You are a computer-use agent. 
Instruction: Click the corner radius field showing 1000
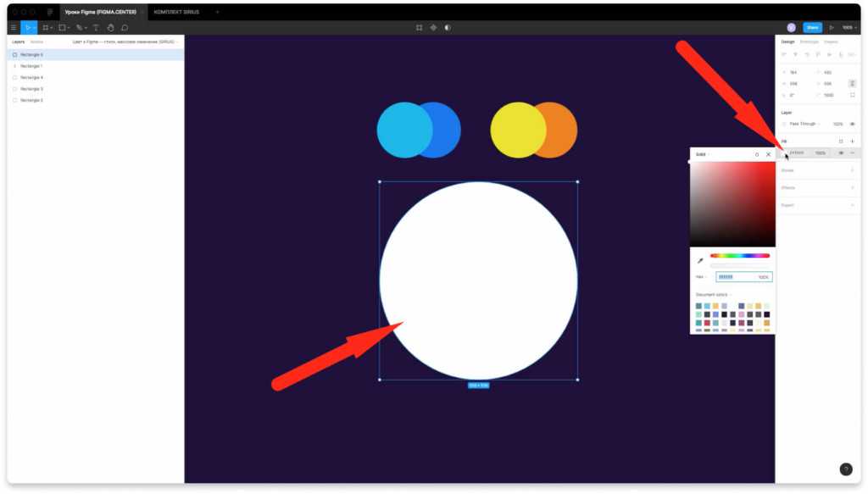click(829, 95)
